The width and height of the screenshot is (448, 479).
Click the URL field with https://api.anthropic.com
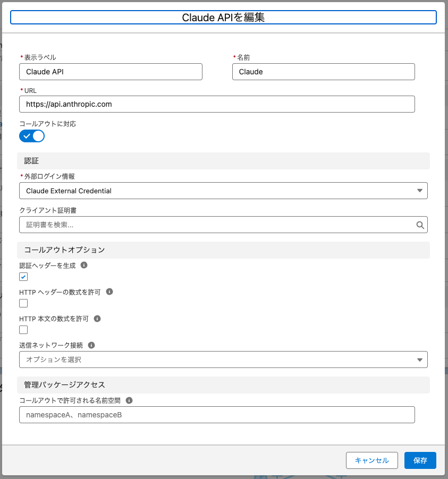pyautogui.click(x=217, y=104)
